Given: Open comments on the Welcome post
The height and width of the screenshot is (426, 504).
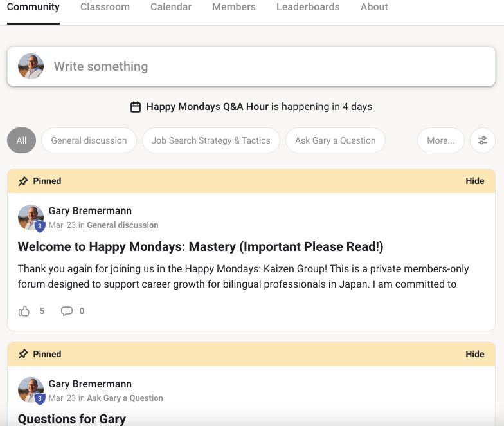Looking at the screenshot, I should pos(67,311).
